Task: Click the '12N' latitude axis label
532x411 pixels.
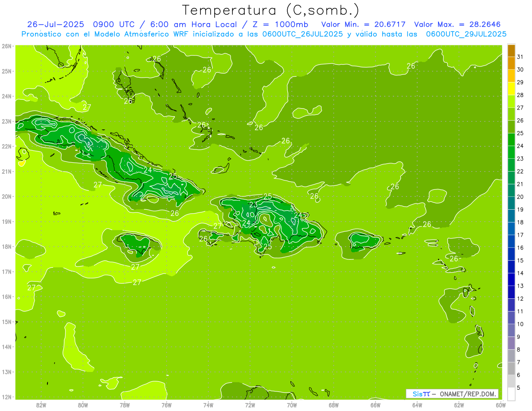Action: [x=7, y=397]
